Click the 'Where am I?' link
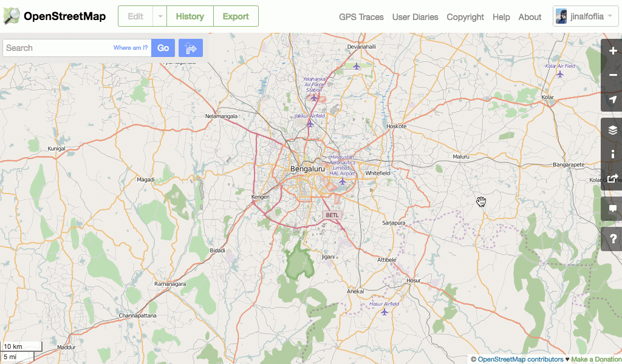The width and height of the screenshot is (622, 364). coord(131,47)
